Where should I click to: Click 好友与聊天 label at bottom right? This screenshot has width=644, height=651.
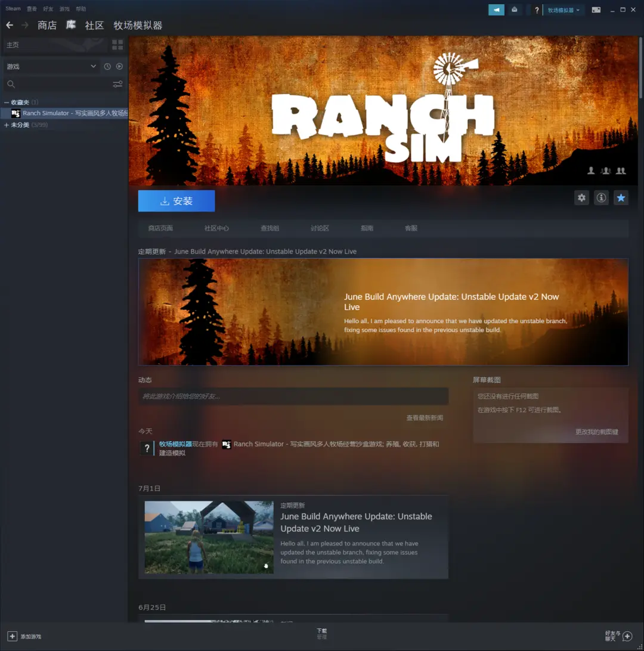pyautogui.click(x=612, y=635)
